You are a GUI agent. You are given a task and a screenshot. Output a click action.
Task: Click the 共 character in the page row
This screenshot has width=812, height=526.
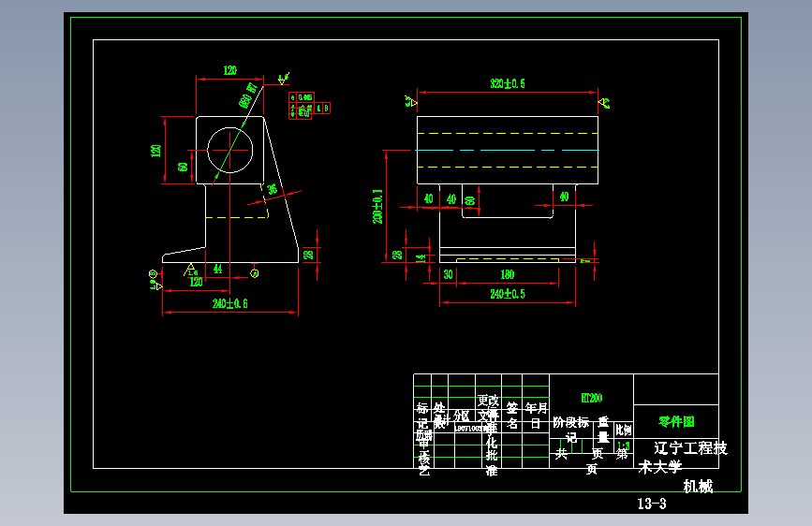coord(561,455)
